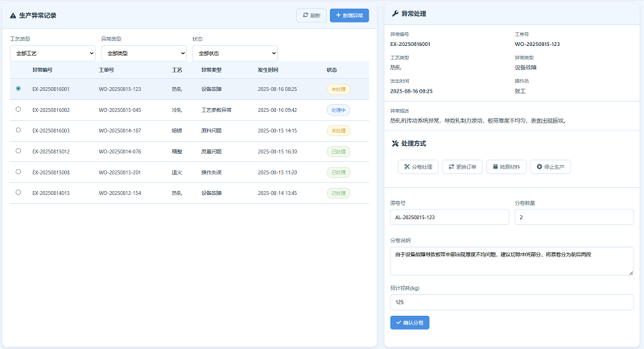Click the 分卷数量 input field

pyautogui.click(x=574, y=218)
